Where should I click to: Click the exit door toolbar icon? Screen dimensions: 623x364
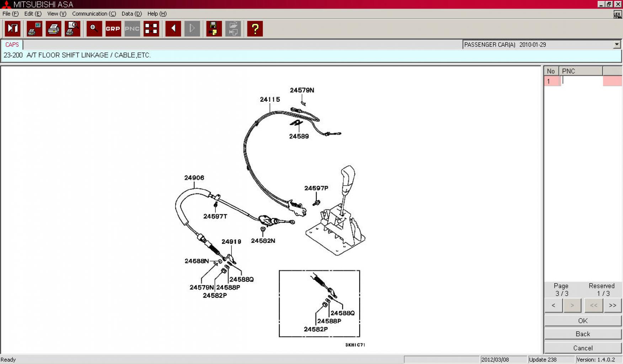click(13, 29)
